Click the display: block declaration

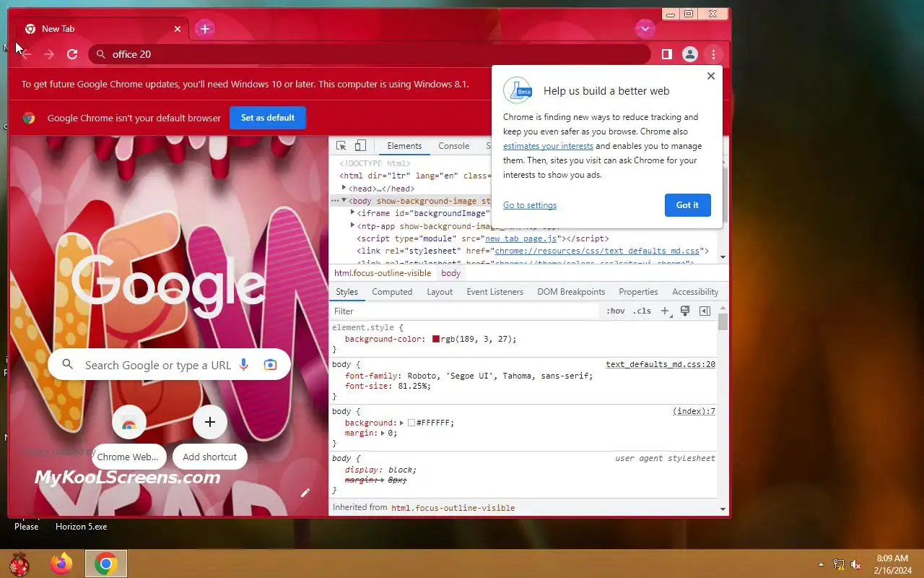pyautogui.click(x=380, y=470)
